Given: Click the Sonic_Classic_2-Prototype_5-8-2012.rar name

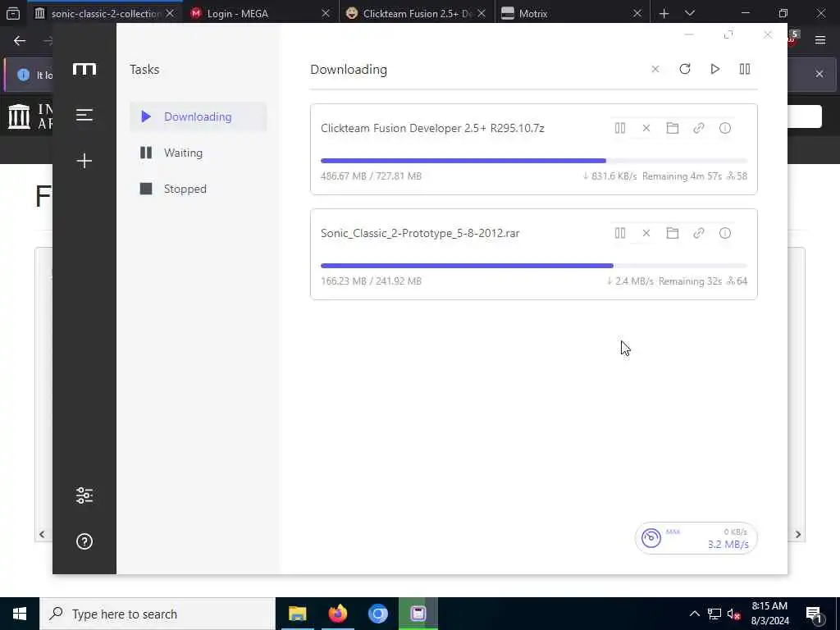Looking at the screenshot, I should pos(420,233).
